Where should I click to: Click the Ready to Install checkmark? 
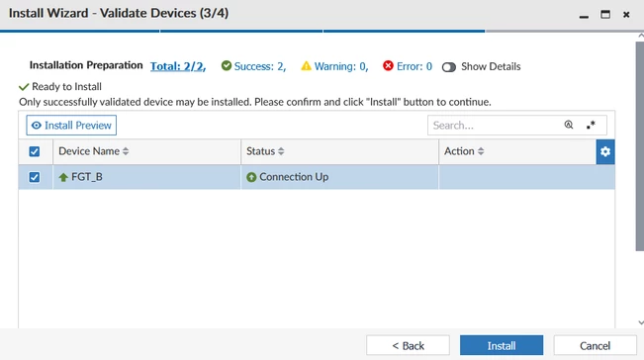point(24,87)
